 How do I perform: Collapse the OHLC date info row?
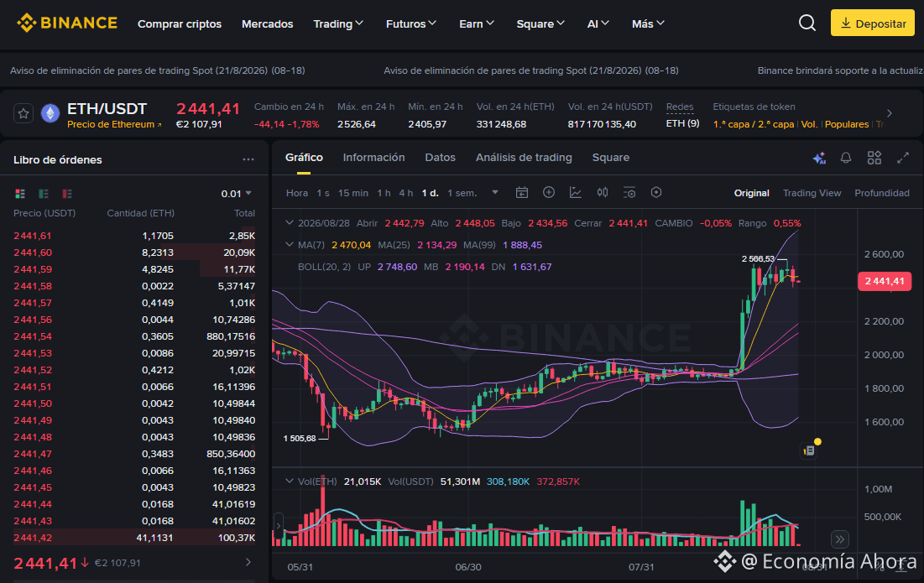(x=290, y=223)
